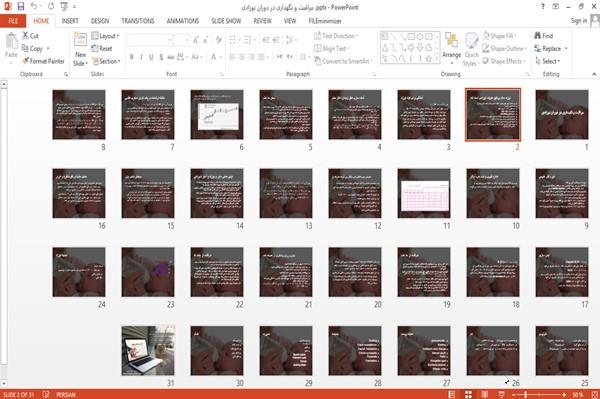
Task: Open the Font name combo box
Action: point(150,40)
